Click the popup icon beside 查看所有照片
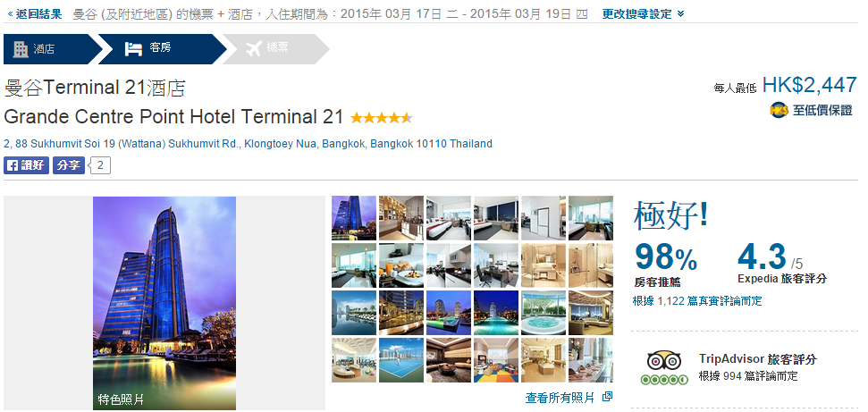 pos(607,397)
